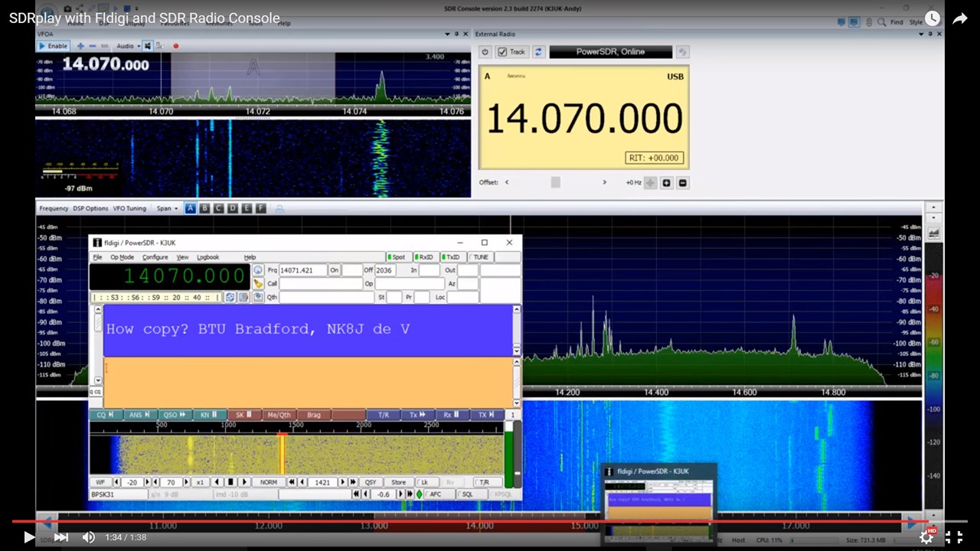The width and height of the screenshot is (980, 551).
Task: Toggle the fldigi TxID button
Action: coord(452,257)
